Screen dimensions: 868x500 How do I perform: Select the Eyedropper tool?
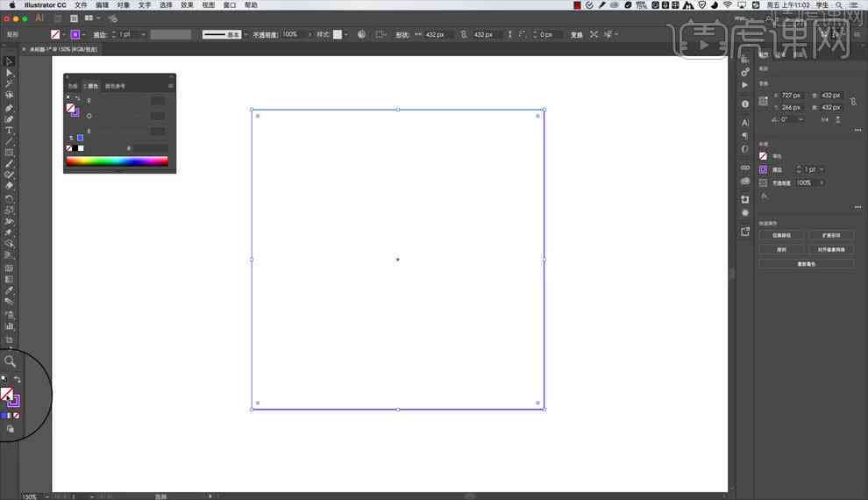[x=9, y=290]
